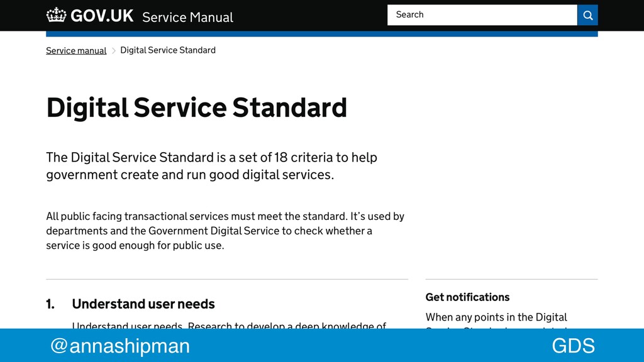Click the Get notifications sidebar heading
Viewport: 644px width, 362px height.
[x=467, y=297]
